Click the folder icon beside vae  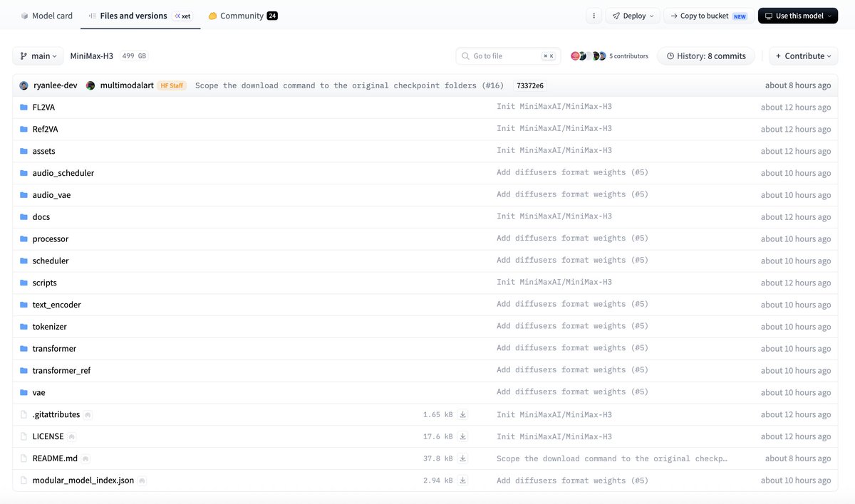point(24,393)
